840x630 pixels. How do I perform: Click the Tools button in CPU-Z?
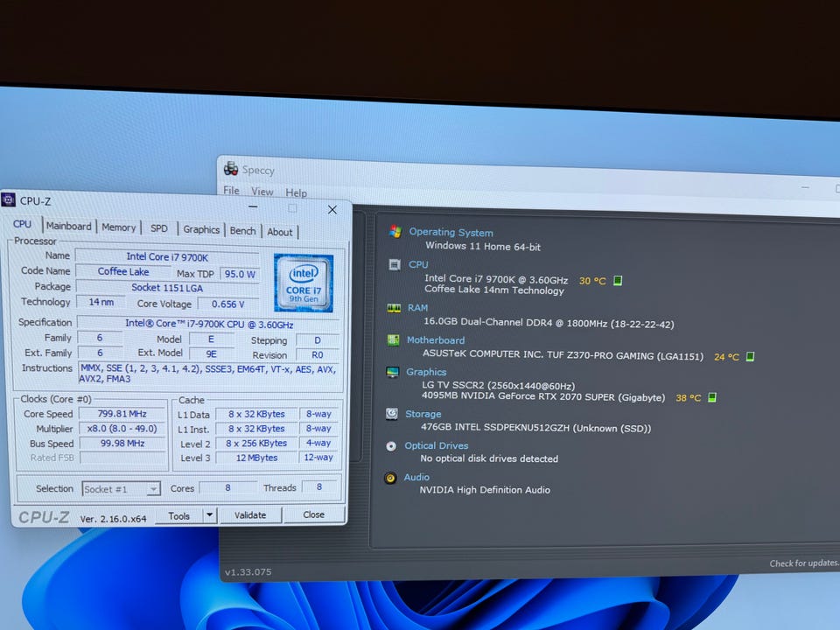pos(178,516)
